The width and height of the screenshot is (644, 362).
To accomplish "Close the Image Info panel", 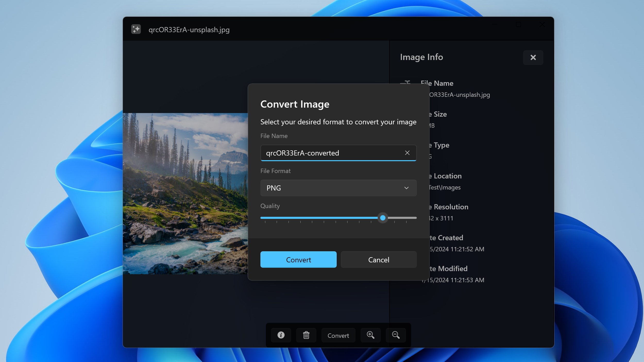I will 533,57.
